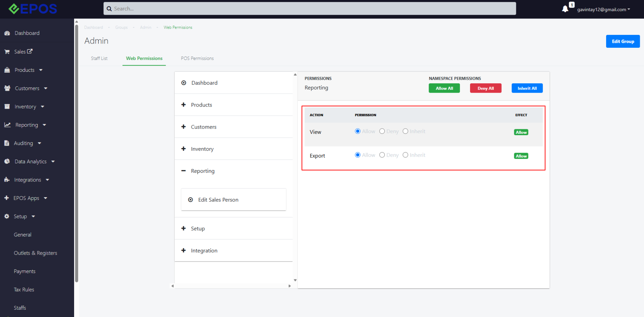
Task: Click the Inventory box icon in sidebar
Action: click(x=7, y=107)
